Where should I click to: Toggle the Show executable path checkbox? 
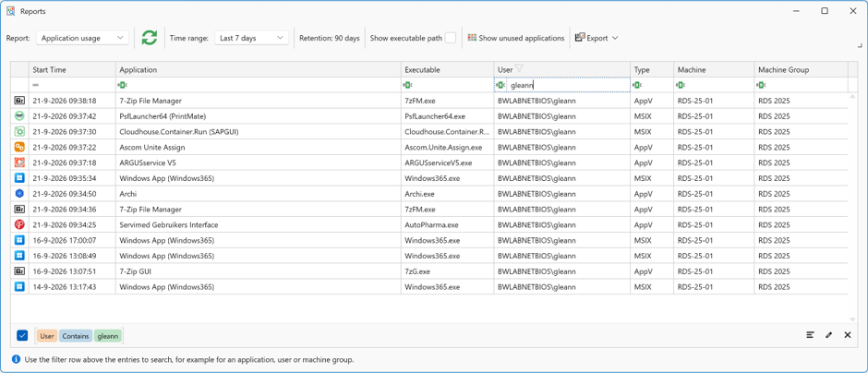[451, 38]
